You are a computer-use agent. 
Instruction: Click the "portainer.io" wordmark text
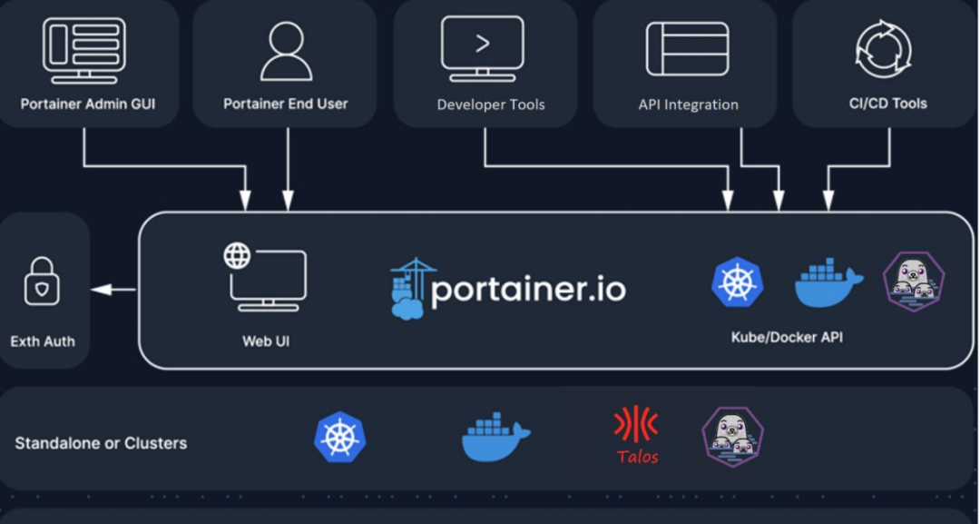(x=529, y=289)
